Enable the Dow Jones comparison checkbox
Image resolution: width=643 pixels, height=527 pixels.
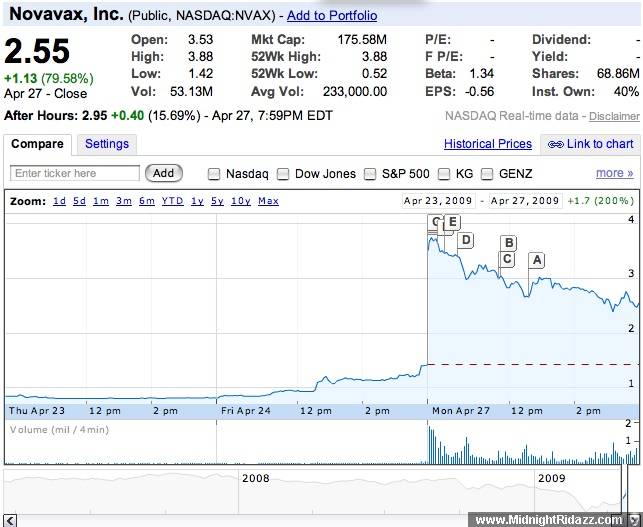tap(283, 174)
